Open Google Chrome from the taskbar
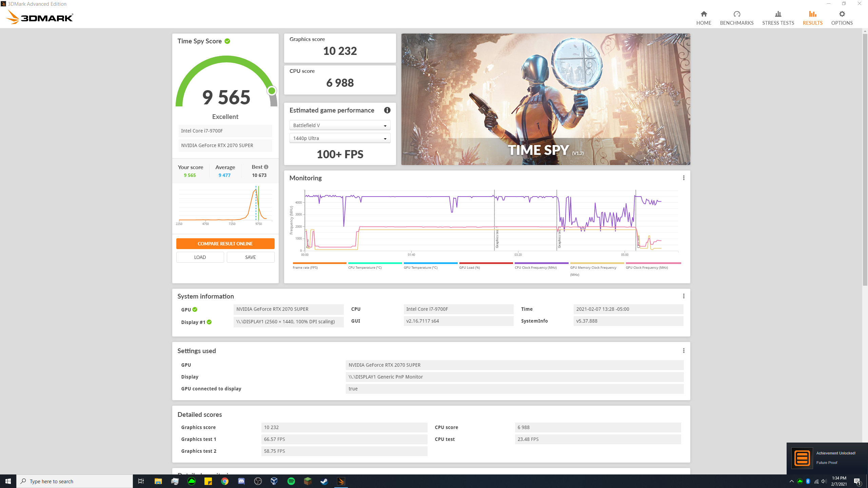This screenshot has width=868, height=488. click(x=224, y=481)
